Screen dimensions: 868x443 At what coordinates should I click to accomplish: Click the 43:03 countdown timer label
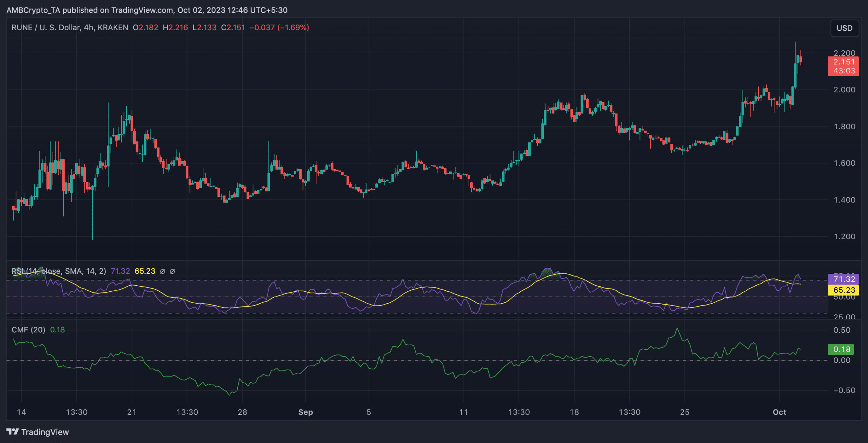844,71
